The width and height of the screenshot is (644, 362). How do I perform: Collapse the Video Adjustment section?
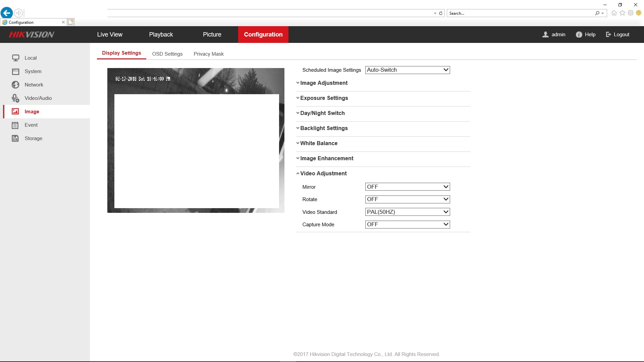(323, 174)
